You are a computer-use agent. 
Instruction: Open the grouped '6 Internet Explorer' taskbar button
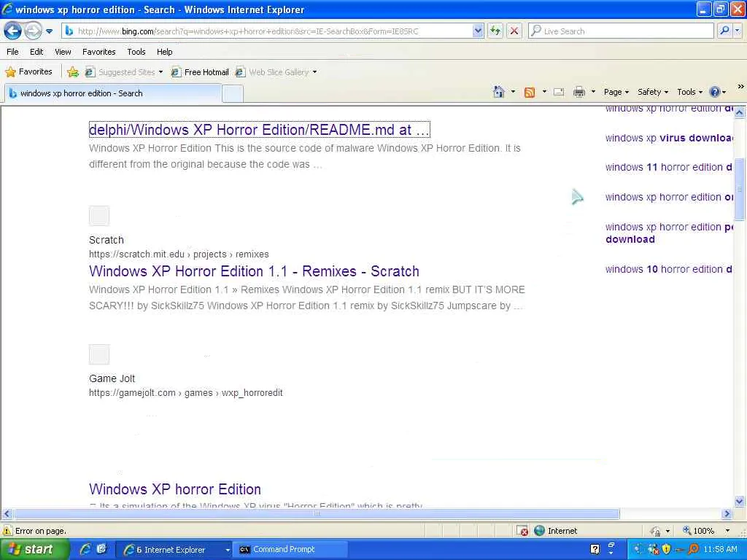point(174,550)
